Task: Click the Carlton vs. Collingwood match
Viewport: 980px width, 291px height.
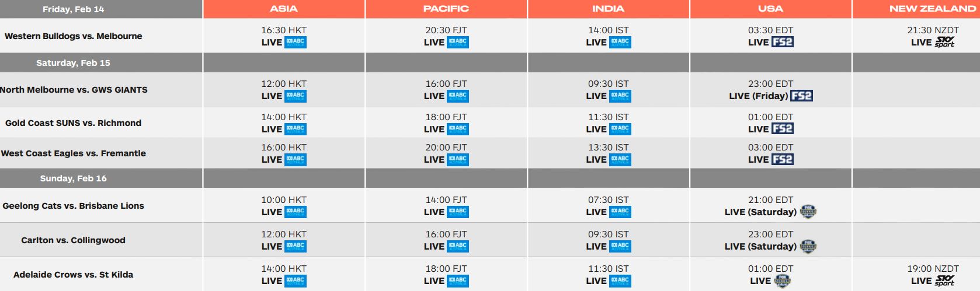Action: click(73, 240)
